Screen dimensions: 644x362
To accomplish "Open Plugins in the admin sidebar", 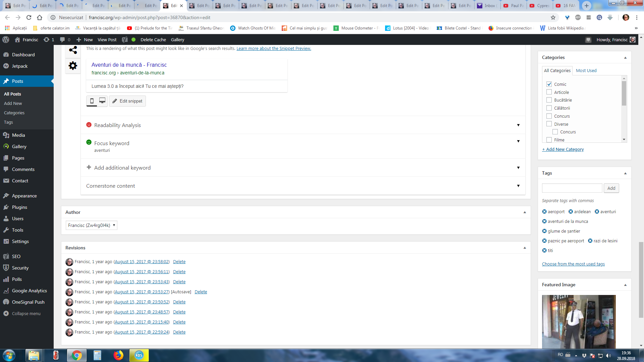I will click(19, 207).
